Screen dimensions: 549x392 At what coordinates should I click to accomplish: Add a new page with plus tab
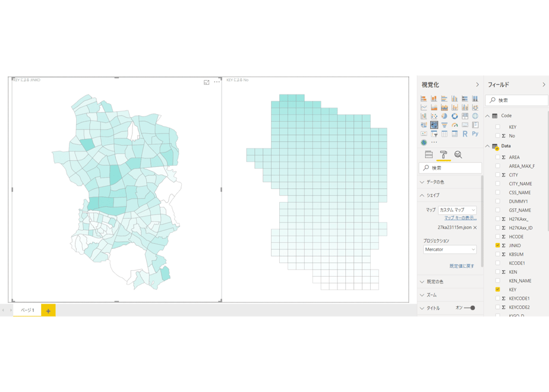click(x=48, y=311)
